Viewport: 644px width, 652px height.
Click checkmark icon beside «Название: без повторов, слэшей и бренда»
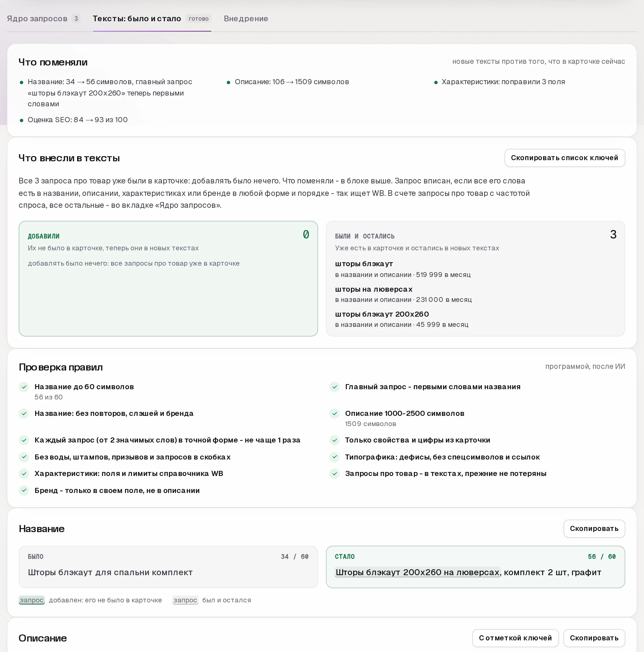tap(24, 413)
